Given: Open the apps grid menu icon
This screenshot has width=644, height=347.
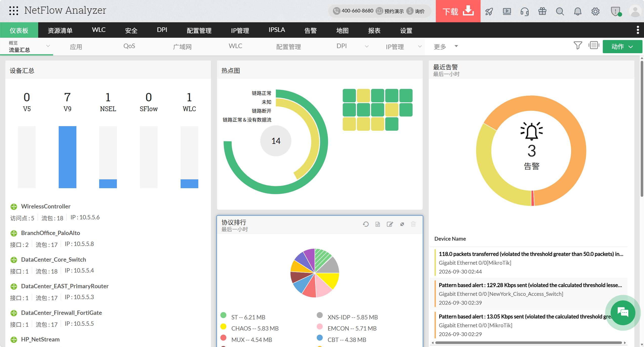Looking at the screenshot, I should pos(14,11).
